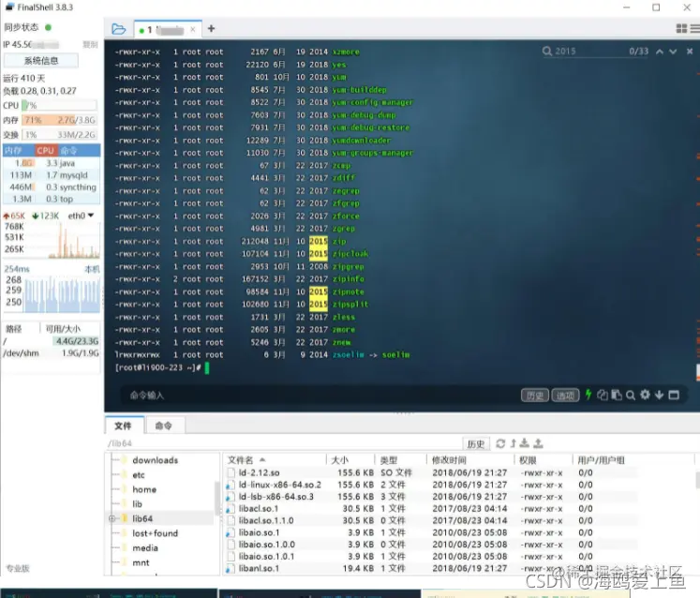Switch to the 文件 files tab

123,426
